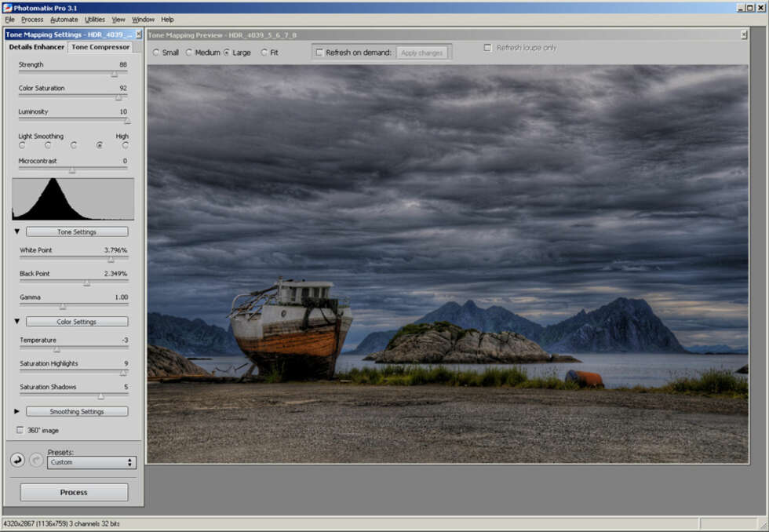Click the Temperature slider handle
The width and height of the screenshot is (769, 532).
click(x=56, y=349)
